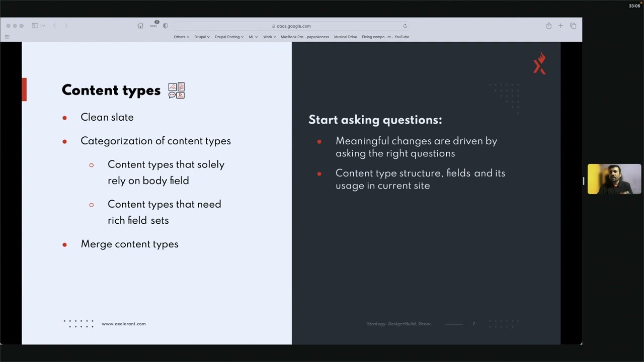Image resolution: width=644 pixels, height=362 pixels.
Task: Click the www.axelerant.com footer link
Action: pos(123,324)
